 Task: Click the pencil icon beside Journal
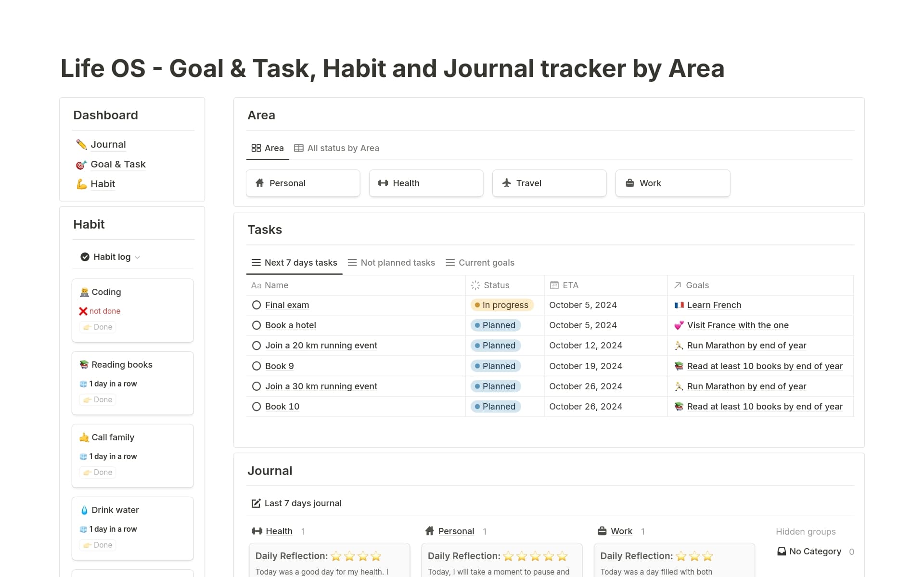pos(81,144)
